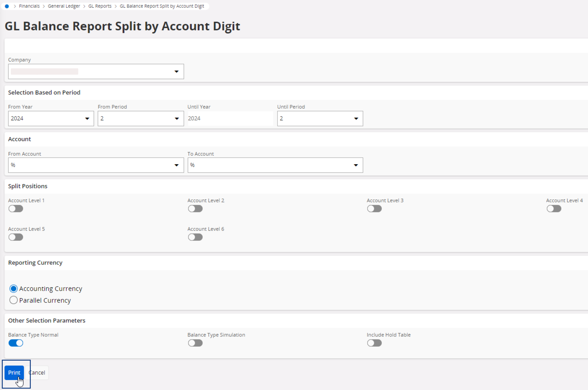This screenshot has height=390, width=588.
Task: Choose Accounting Currency radio button
Action: coord(13,288)
